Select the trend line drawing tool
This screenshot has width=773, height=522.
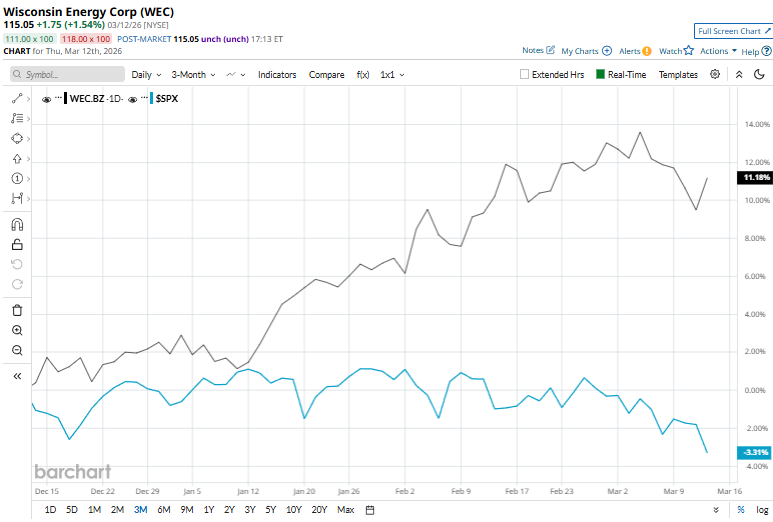[17, 98]
